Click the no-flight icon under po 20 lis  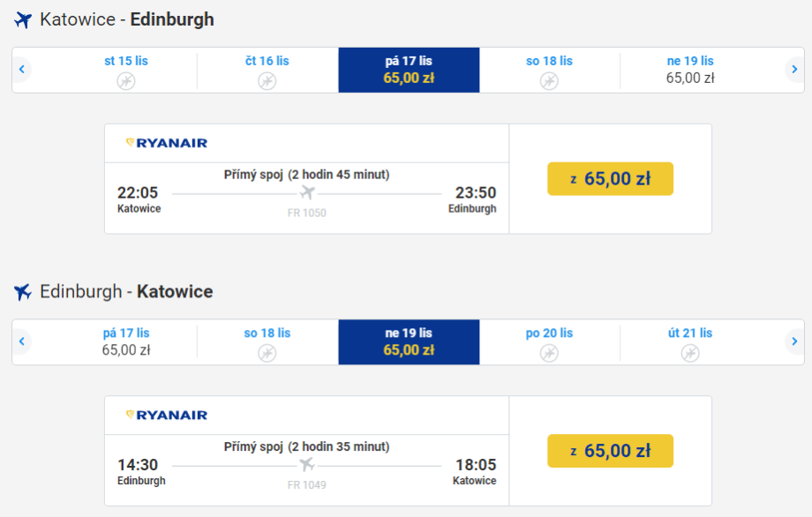[x=549, y=353]
